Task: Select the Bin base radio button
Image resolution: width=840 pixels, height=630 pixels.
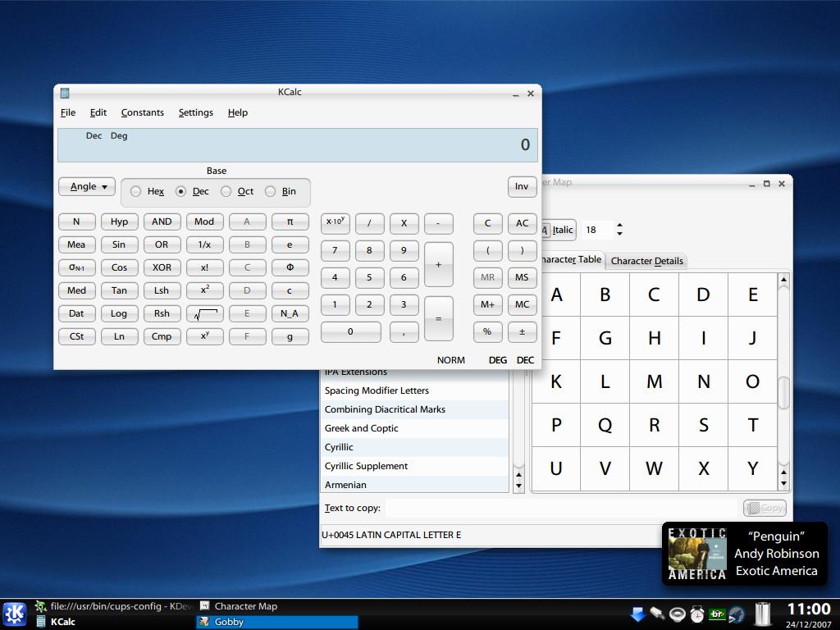Action: (x=271, y=191)
